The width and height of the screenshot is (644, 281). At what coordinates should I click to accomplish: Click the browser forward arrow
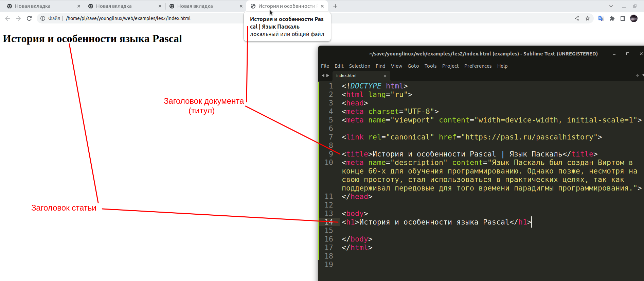tap(18, 18)
